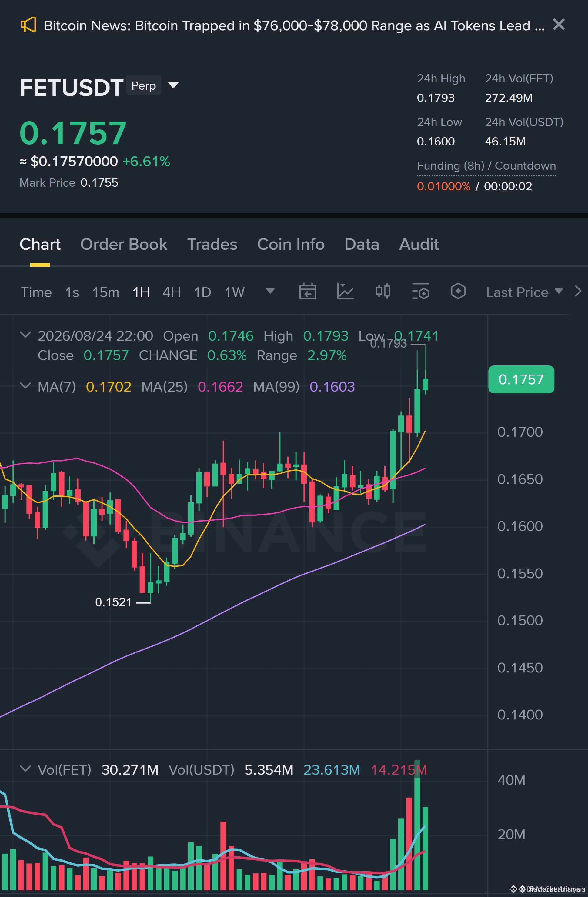This screenshot has width=588, height=897.
Task: Tap the 0.1700 price axis label
Action: tap(520, 432)
